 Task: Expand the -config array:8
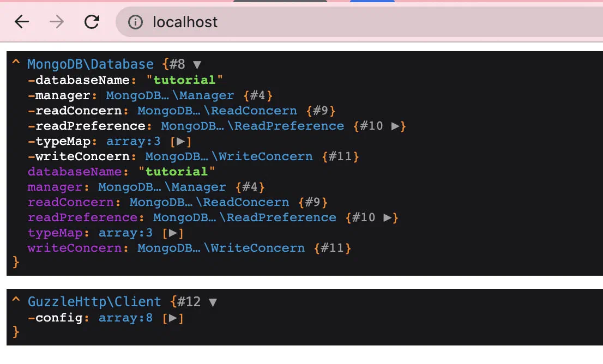coord(173,318)
